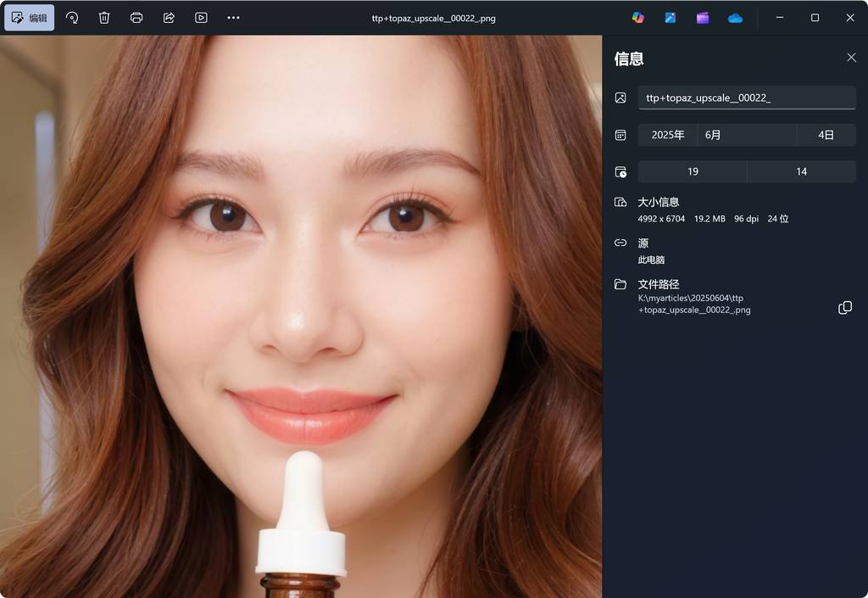Print the image via the printer icon
Screen dimensions: 868x598
[136, 18]
